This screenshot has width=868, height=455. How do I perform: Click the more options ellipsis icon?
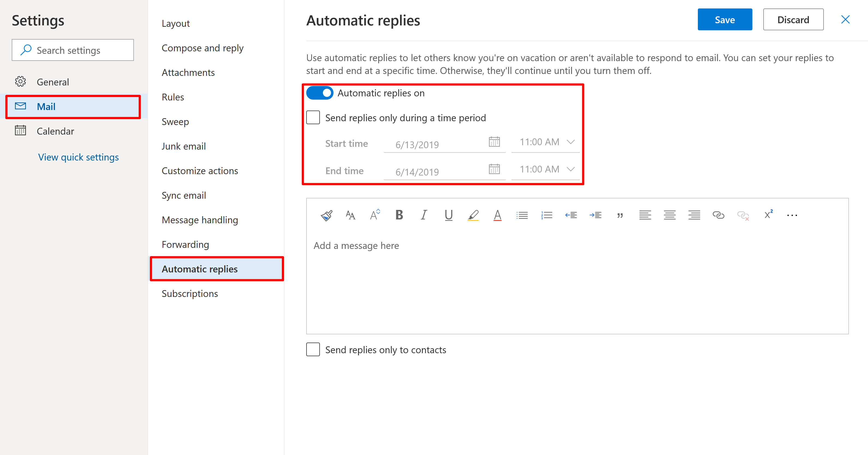792,215
